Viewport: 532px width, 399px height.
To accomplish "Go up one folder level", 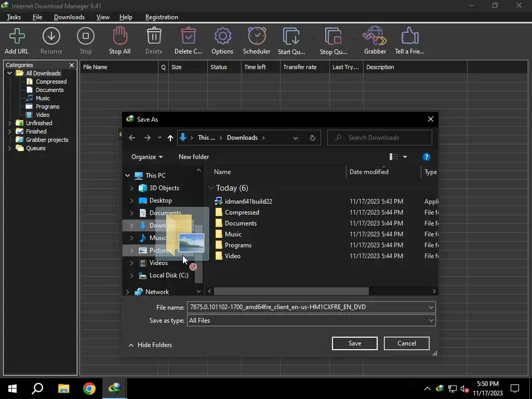I will 170,138.
